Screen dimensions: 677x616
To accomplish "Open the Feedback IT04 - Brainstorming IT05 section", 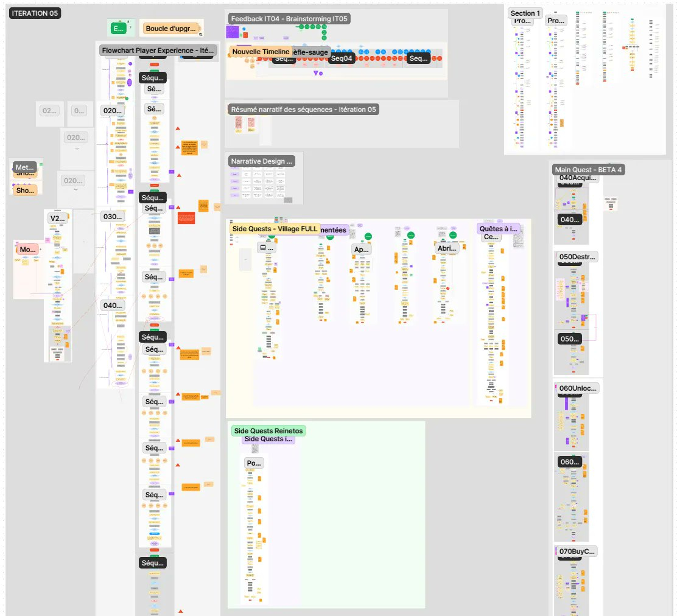I will click(289, 19).
